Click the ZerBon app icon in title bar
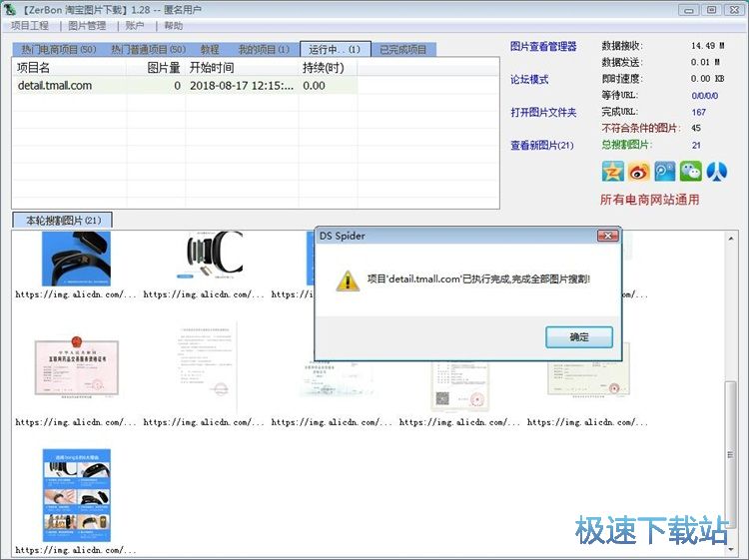The width and height of the screenshot is (749, 560). [10, 9]
